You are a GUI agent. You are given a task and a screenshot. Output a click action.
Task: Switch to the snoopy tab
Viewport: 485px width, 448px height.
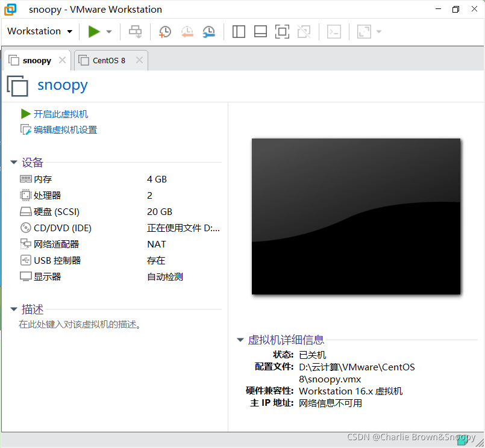37,61
